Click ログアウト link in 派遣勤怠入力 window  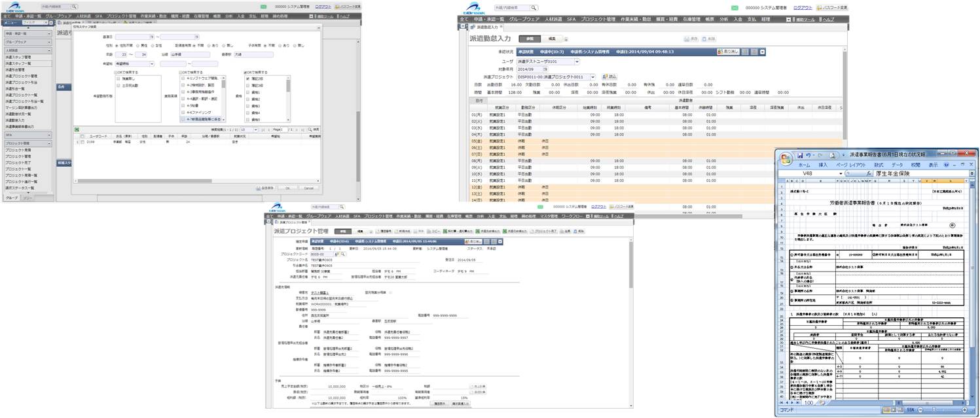pyautogui.click(x=802, y=8)
